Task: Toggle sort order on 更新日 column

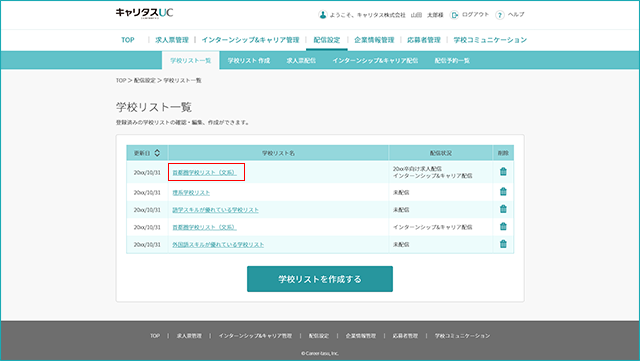Action: [157, 153]
